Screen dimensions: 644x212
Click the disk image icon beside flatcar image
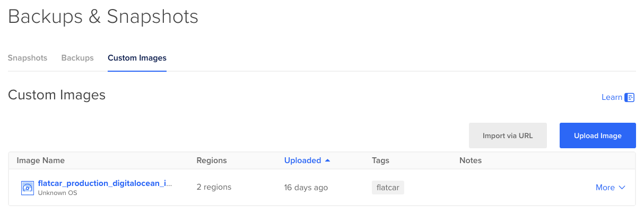click(27, 188)
